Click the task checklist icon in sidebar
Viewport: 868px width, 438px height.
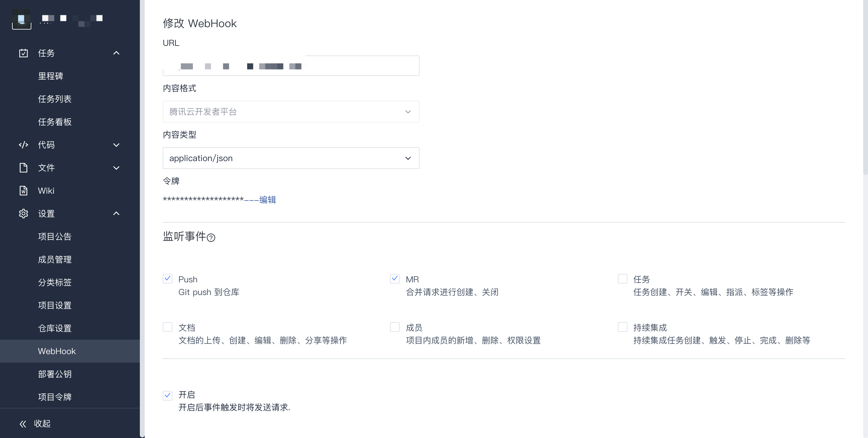(23, 53)
